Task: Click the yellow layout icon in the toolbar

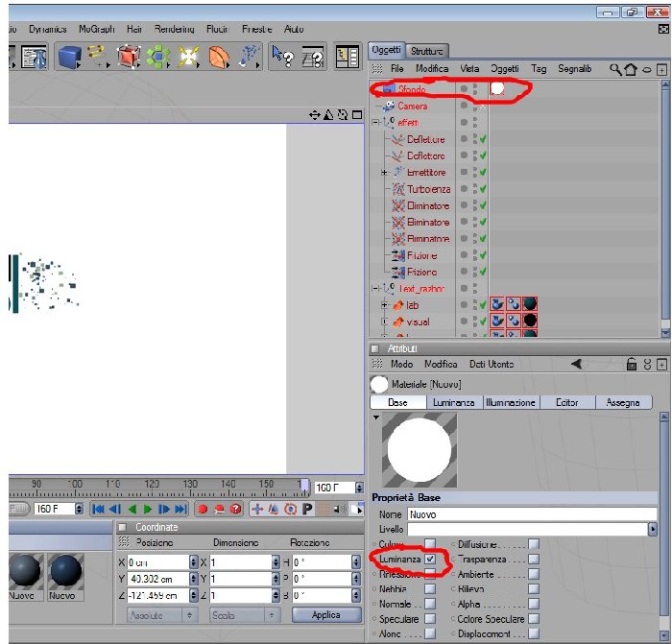Action: click(x=348, y=57)
